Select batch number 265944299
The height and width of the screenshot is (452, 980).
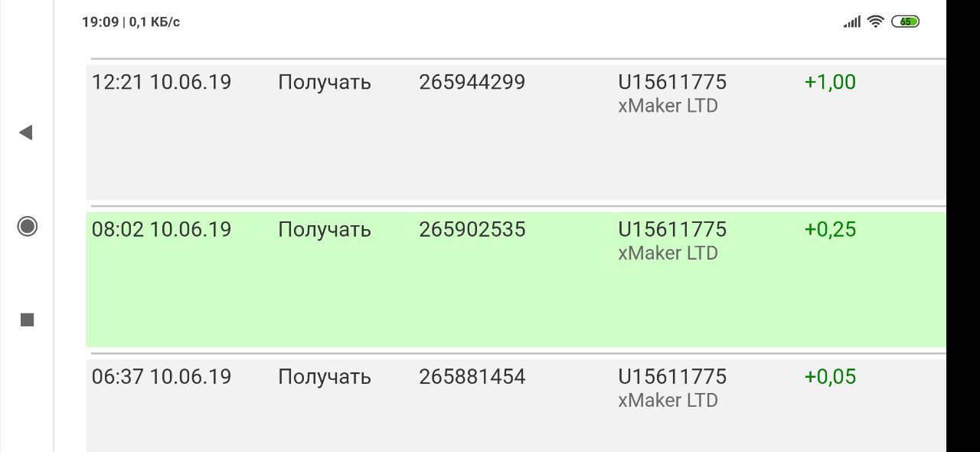pos(472,82)
